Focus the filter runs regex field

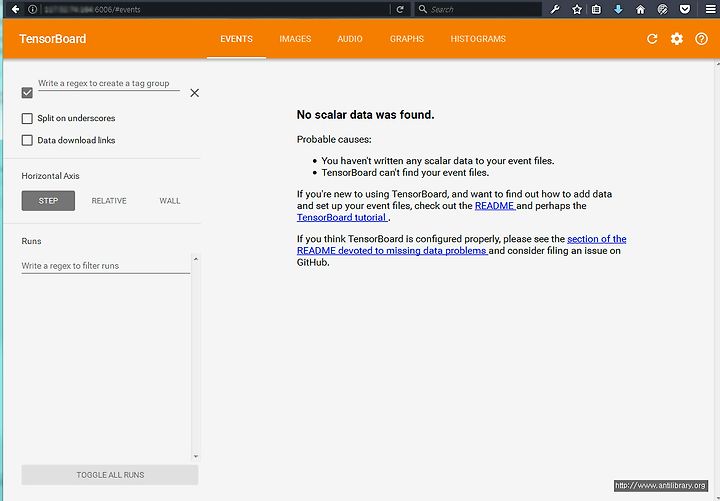pos(106,266)
